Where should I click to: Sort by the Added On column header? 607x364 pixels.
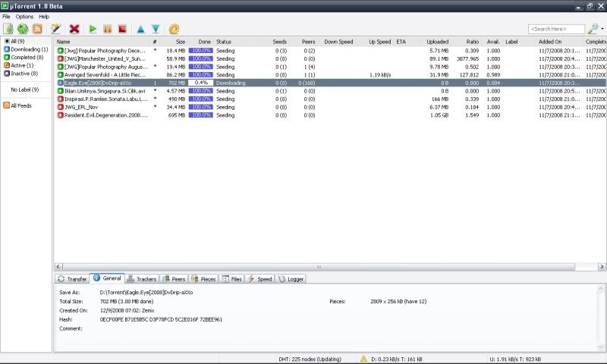point(549,42)
